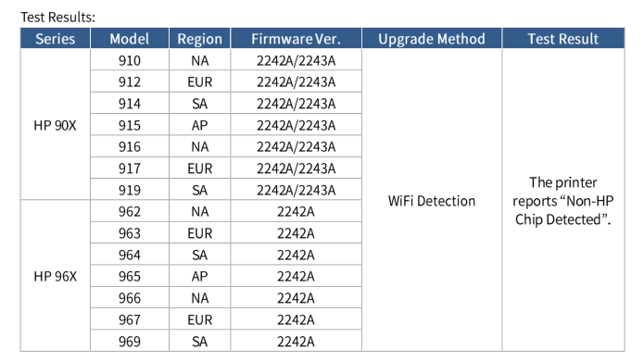
Task: Select model 965 cell
Action: click(x=130, y=276)
